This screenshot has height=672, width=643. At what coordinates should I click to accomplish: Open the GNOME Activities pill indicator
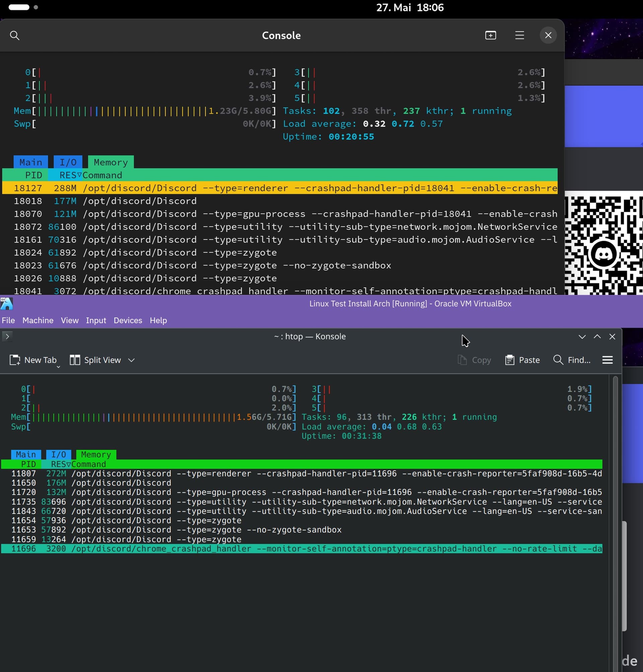point(19,7)
